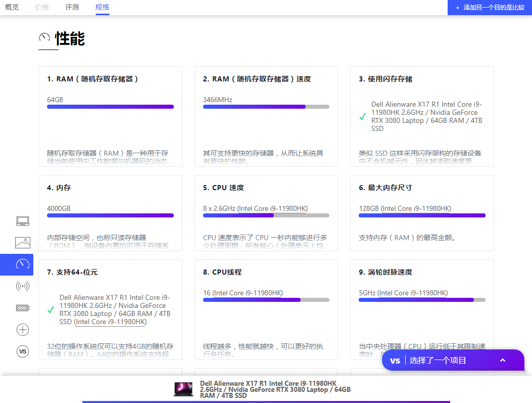The width and height of the screenshot is (532, 403).
Task: Click the 3466MHz value text
Action: pos(217,100)
